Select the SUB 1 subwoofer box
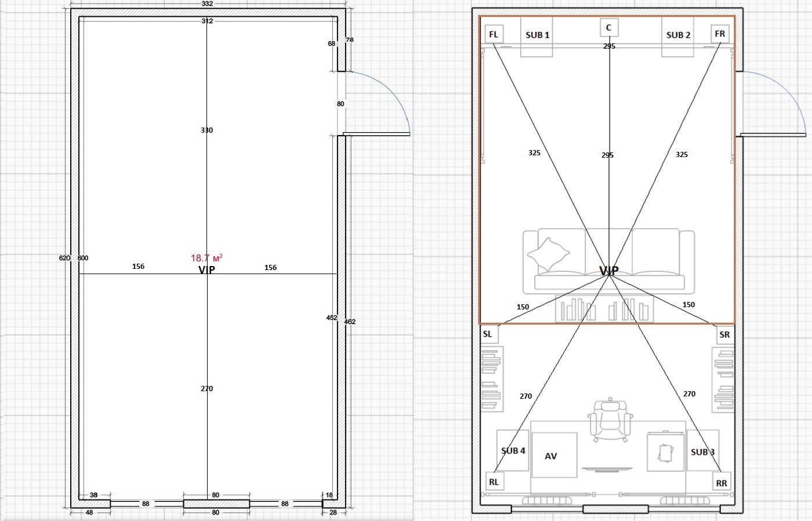The height and width of the screenshot is (521, 812). pos(537,36)
